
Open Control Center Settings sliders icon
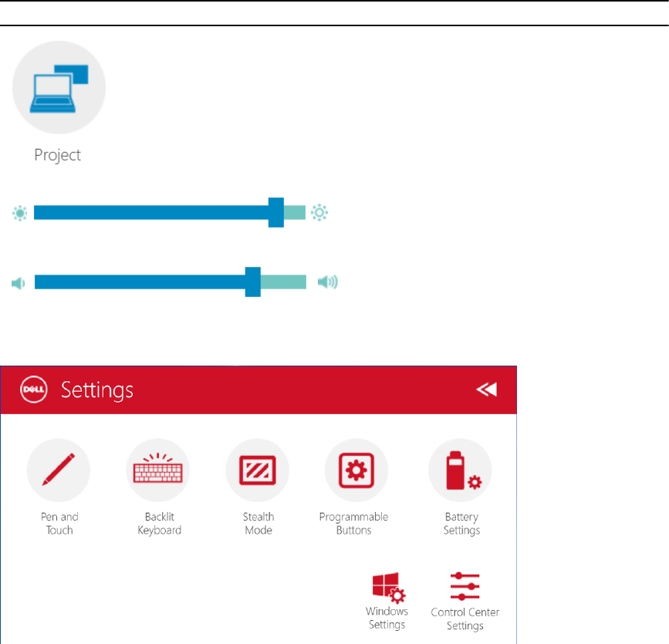tap(465, 586)
